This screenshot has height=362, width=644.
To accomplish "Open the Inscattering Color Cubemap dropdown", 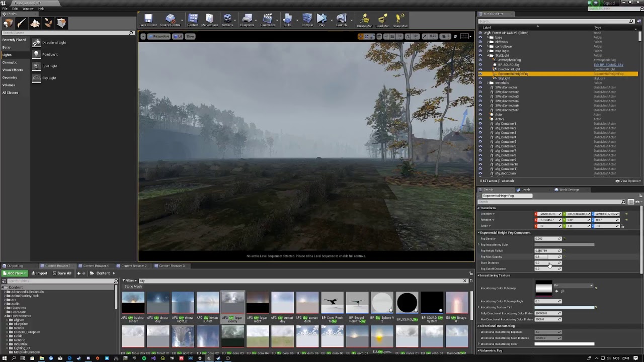I will tap(573, 286).
